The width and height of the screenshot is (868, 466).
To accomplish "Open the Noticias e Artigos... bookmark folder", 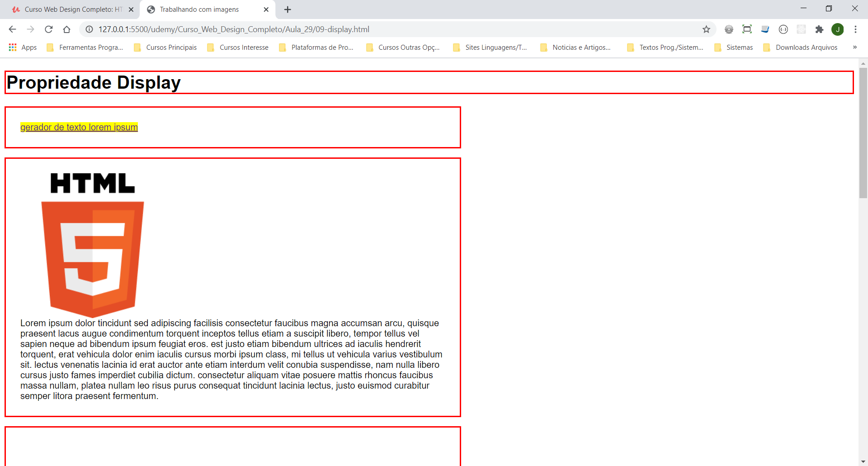I will coord(576,48).
